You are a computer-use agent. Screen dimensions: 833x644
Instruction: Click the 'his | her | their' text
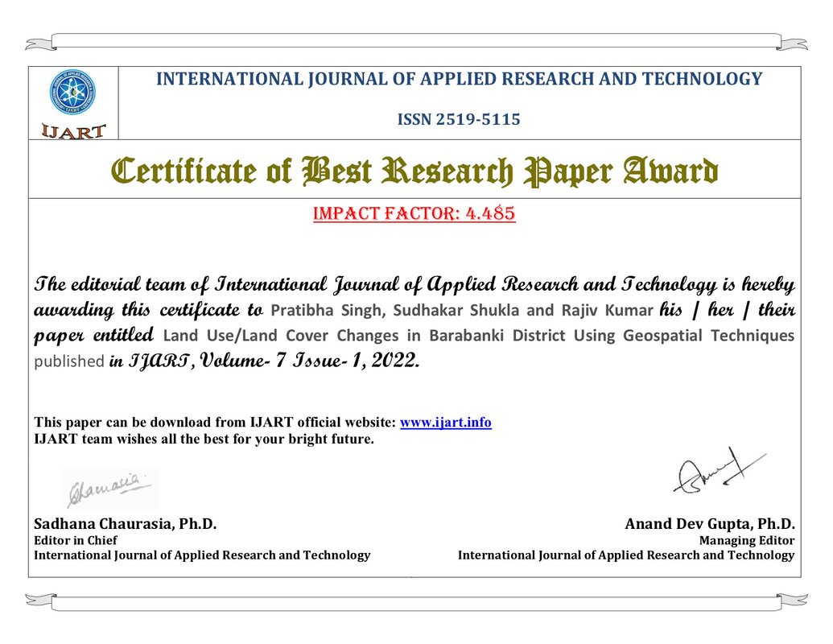(x=727, y=309)
